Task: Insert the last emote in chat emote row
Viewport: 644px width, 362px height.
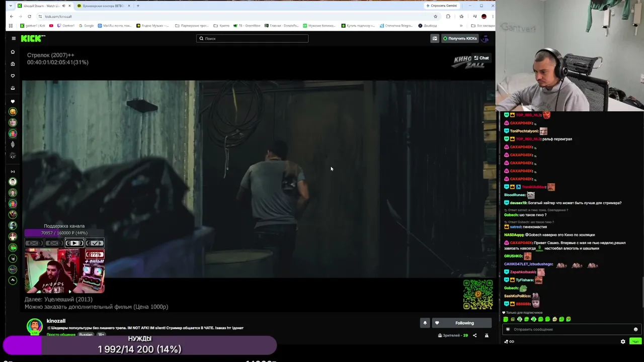Action: [x=569, y=319]
